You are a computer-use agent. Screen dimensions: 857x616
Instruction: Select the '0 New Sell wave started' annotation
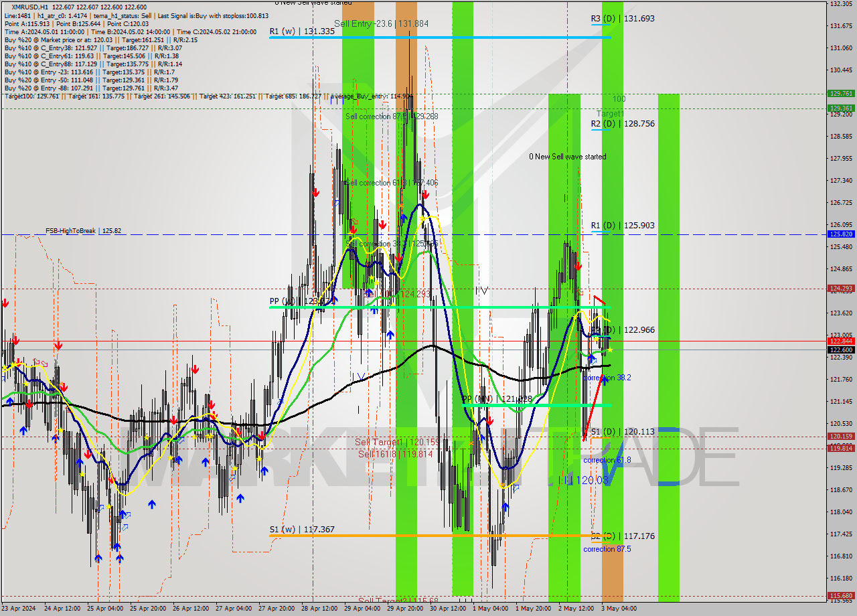tap(568, 157)
